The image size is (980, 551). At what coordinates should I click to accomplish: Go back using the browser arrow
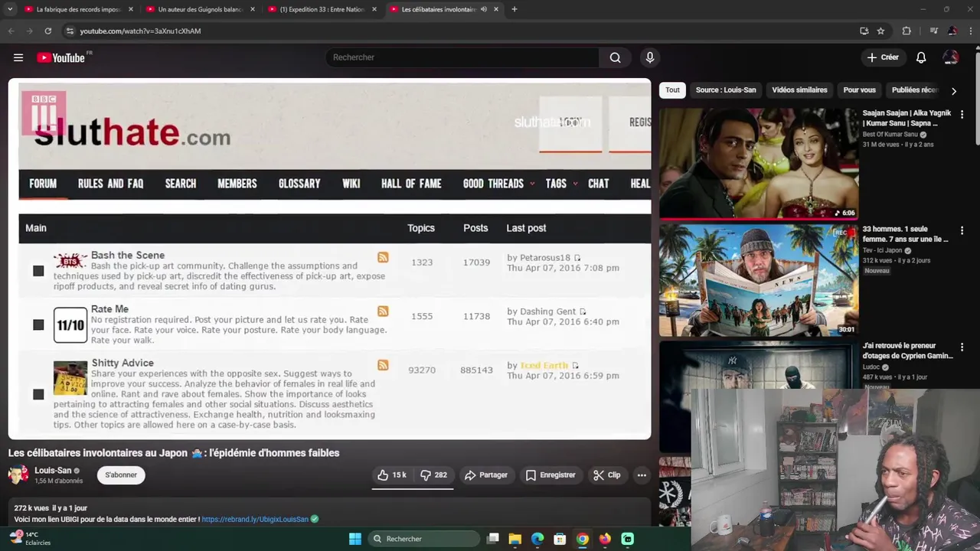click(x=11, y=31)
